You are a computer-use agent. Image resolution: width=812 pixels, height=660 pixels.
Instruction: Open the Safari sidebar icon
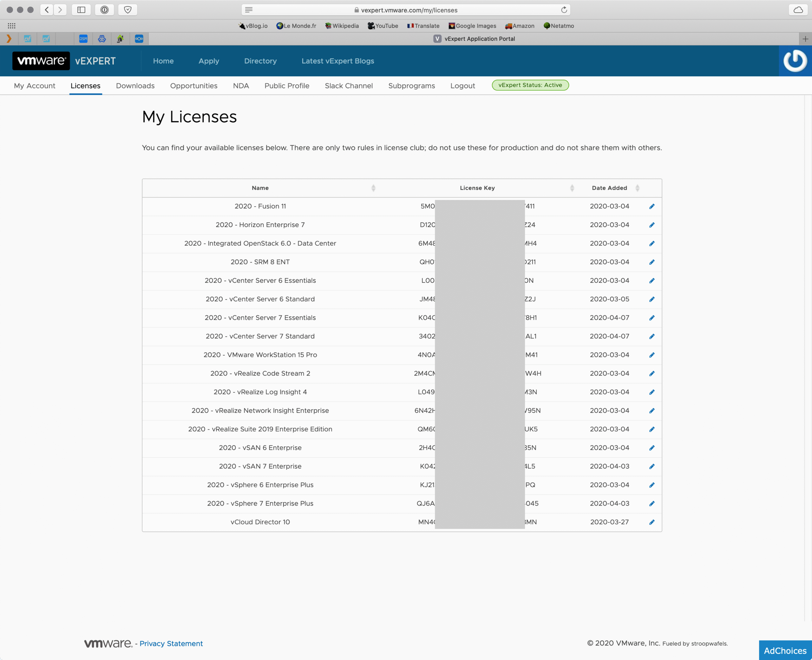click(81, 10)
